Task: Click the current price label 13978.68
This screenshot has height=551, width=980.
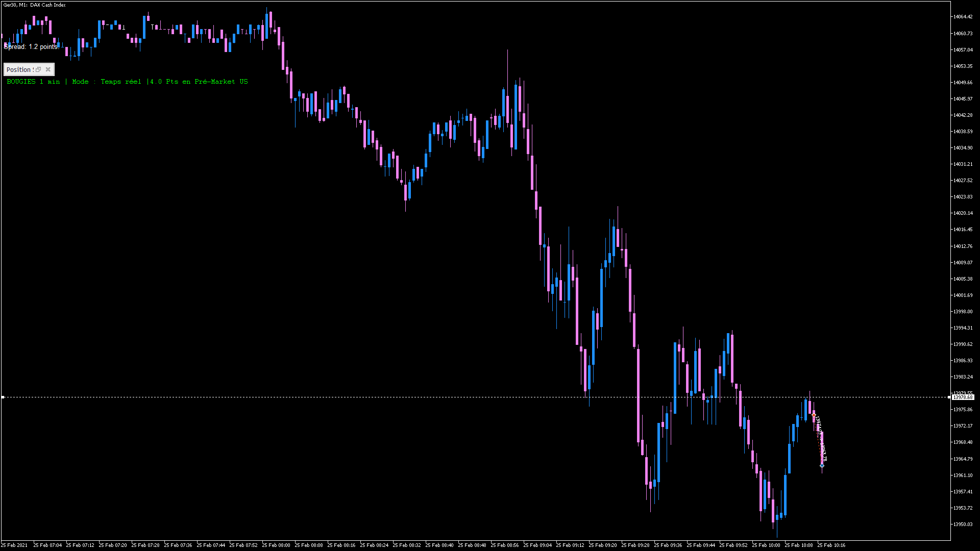Action: point(963,397)
